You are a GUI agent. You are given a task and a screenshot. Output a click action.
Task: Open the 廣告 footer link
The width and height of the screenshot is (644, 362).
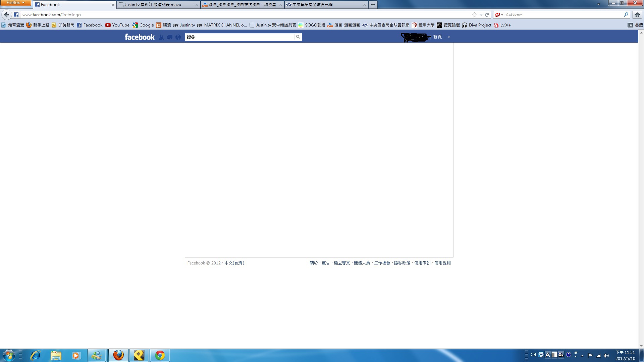(x=326, y=263)
